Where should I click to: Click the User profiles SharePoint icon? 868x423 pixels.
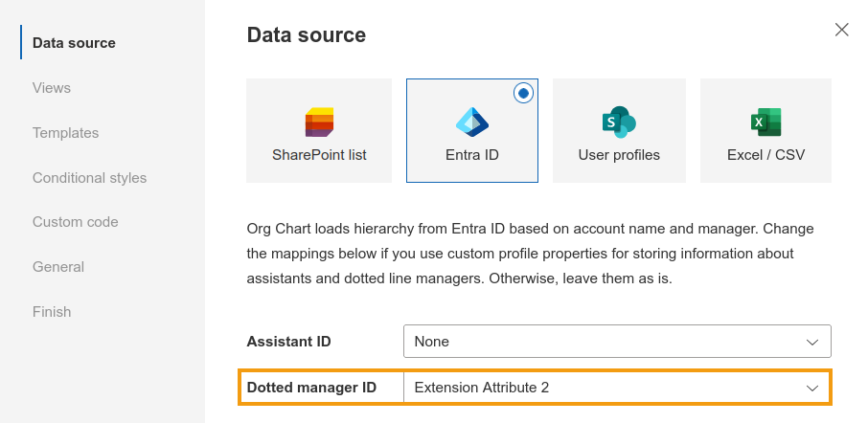[x=619, y=122]
